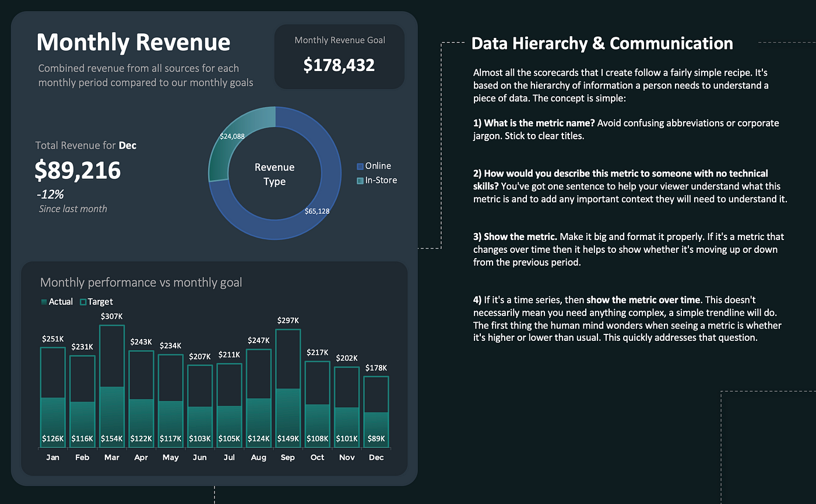Click the $103K actual label for June

coord(200,439)
